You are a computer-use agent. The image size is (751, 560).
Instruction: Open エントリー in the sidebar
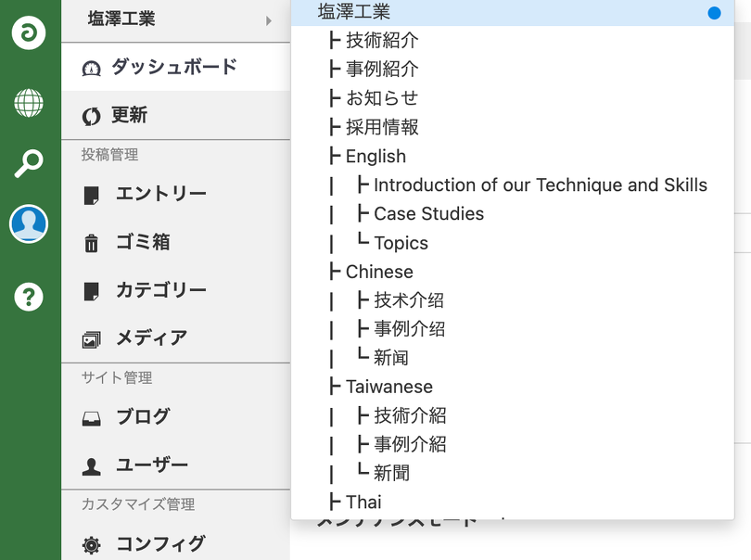[x=160, y=195]
